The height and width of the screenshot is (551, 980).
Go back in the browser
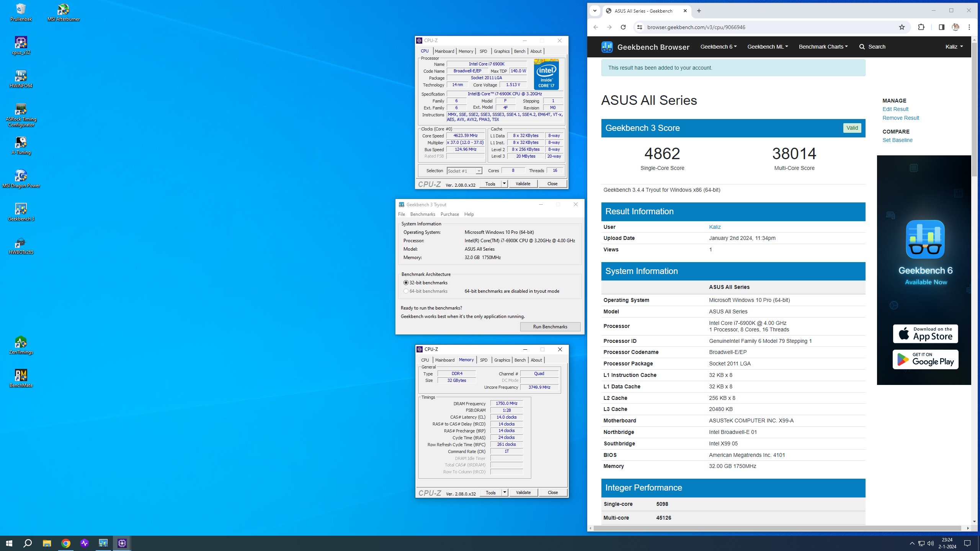tap(596, 27)
